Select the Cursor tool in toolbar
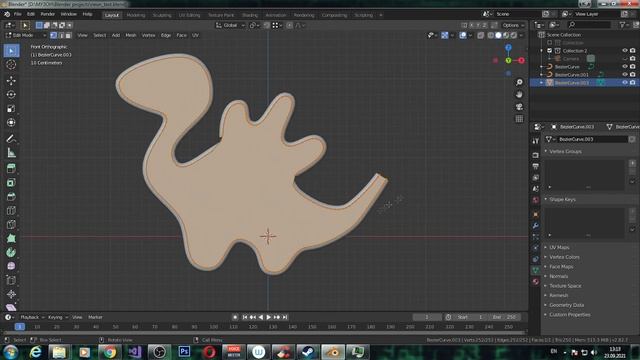The height and width of the screenshot is (360, 640). [x=11, y=64]
